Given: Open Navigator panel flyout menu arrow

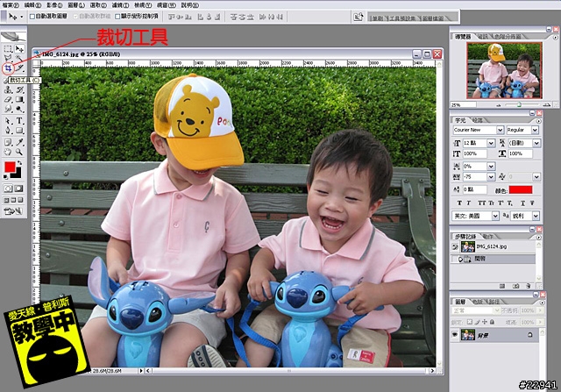Looking at the screenshot, I should point(555,37).
